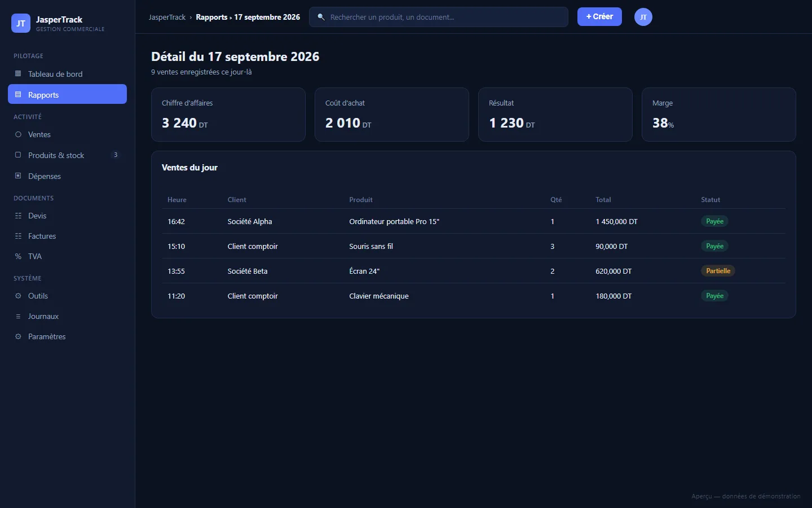Screen dimensions: 812x508
Task: Click the product search field
Action: (439, 17)
